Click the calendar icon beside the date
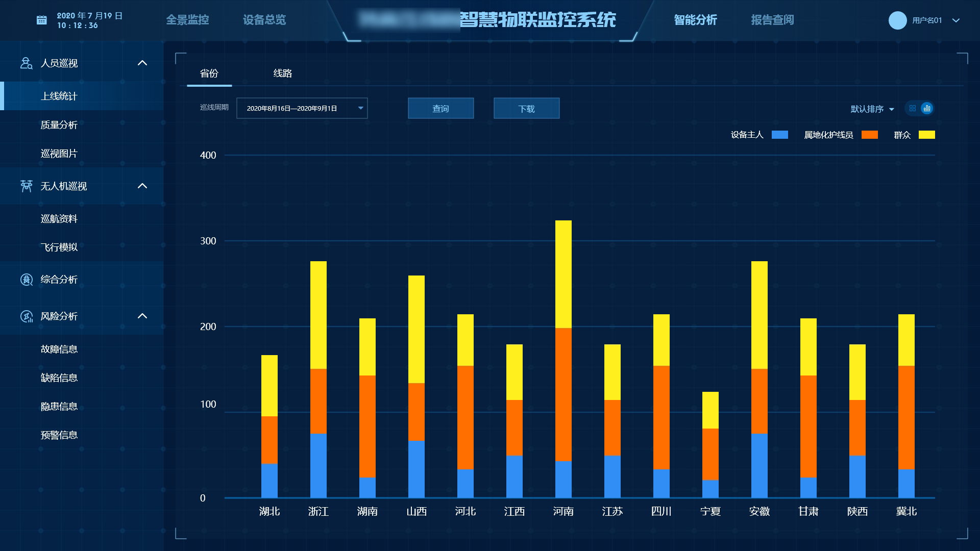980x551 pixels. click(x=42, y=20)
